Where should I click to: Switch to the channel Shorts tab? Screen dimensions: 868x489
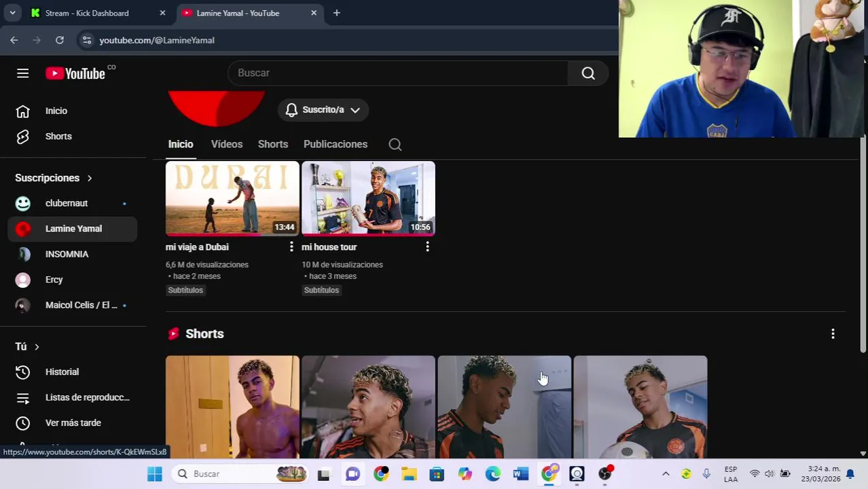[273, 144]
